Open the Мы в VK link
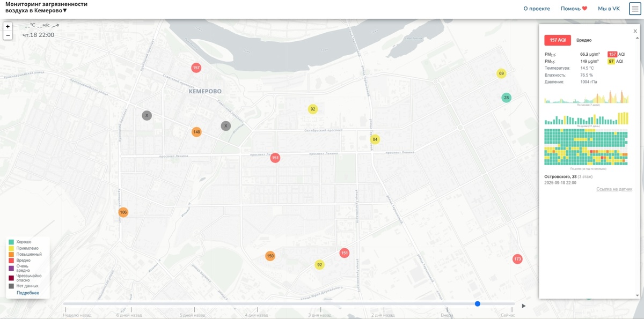The height and width of the screenshot is (319, 644). coord(609,9)
